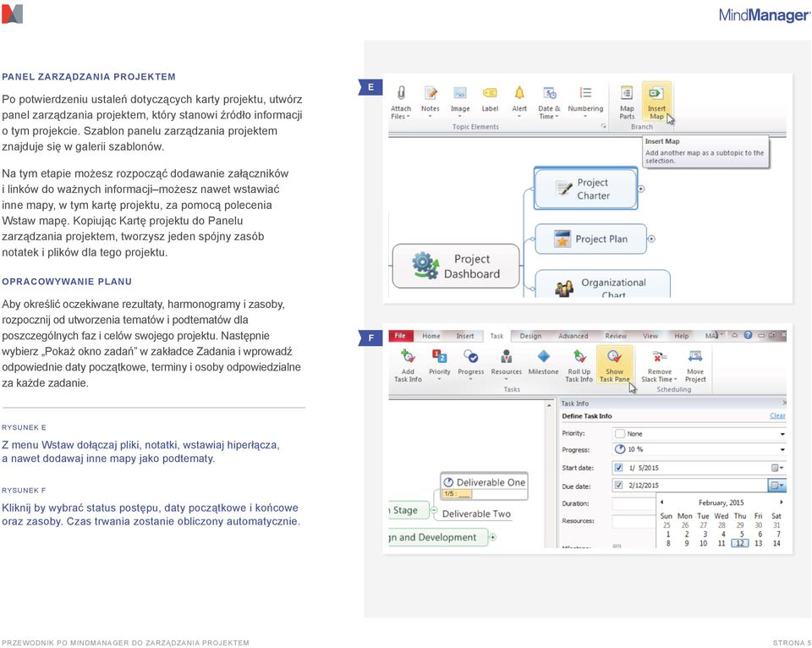Switch to the View ribbon tab
This screenshot has height=648, width=812.
point(650,336)
